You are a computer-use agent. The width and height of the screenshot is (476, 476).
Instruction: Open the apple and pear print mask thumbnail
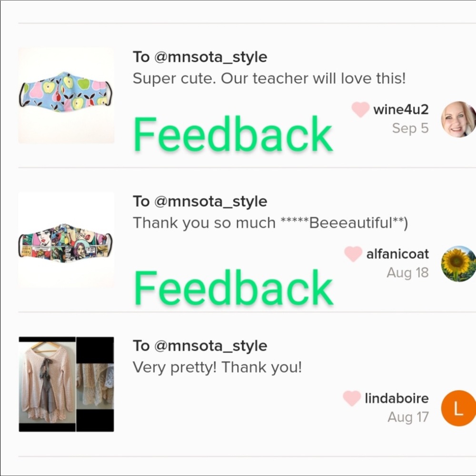[66, 95]
